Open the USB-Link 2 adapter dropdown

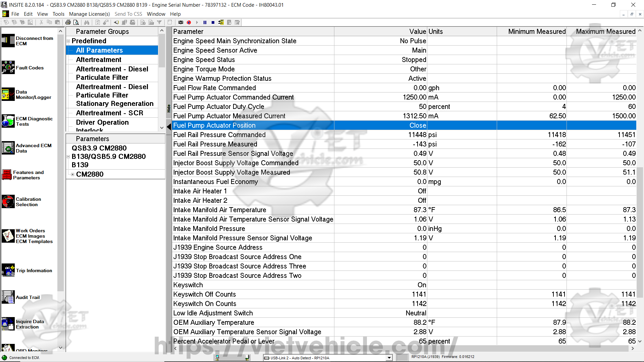coord(389,358)
